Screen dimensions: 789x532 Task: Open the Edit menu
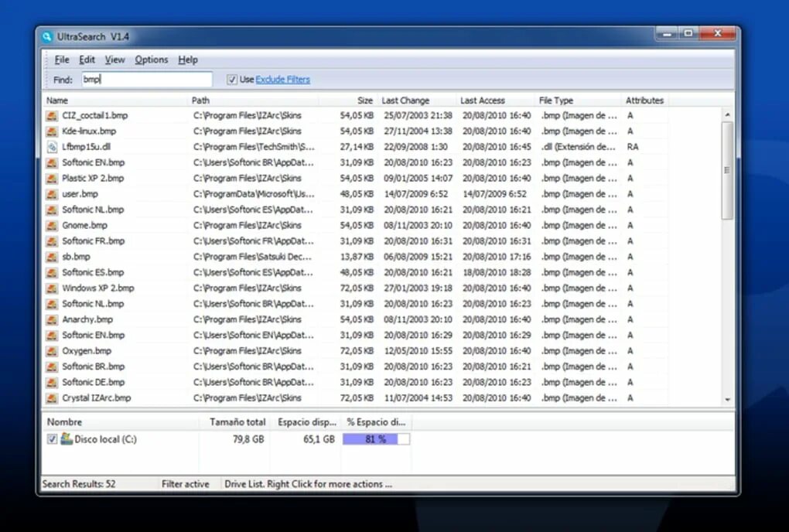click(87, 60)
